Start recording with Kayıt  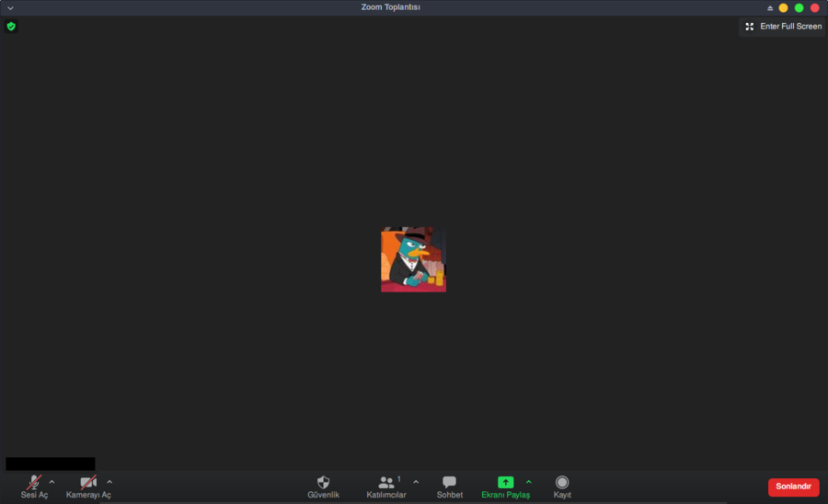click(562, 487)
